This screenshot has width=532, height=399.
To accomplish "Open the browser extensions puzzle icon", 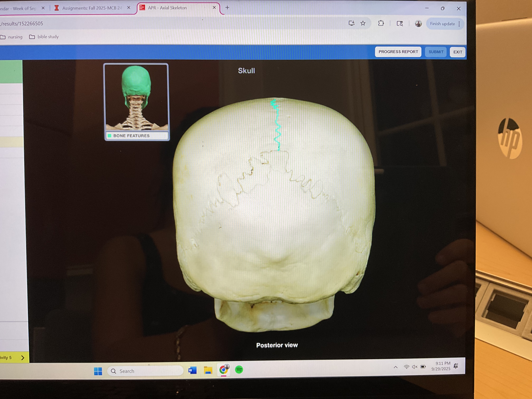I will 381,23.
